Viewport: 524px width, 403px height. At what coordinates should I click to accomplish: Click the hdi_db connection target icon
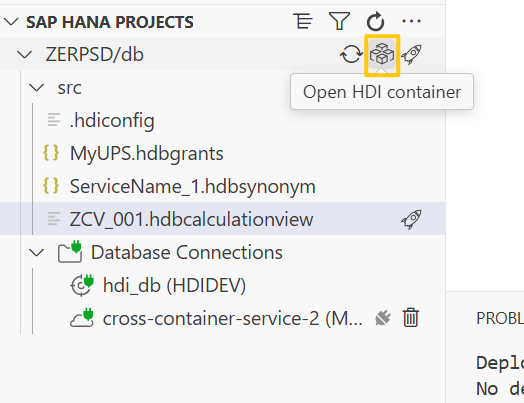pyautogui.click(x=82, y=285)
